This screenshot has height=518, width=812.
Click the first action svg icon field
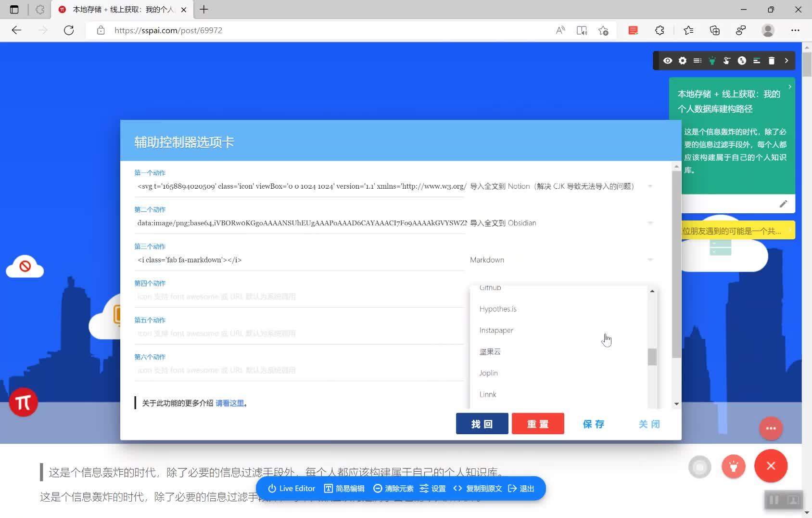coord(300,186)
